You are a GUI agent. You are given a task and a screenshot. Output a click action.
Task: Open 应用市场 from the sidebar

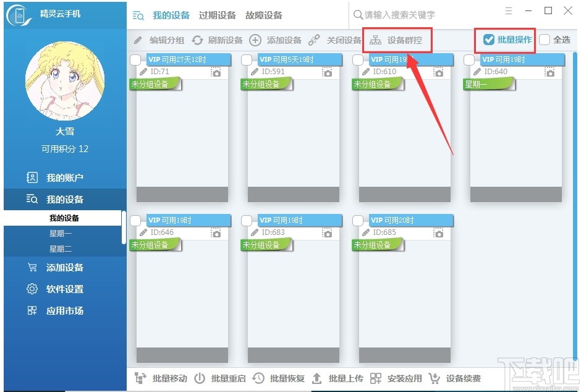point(65,310)
